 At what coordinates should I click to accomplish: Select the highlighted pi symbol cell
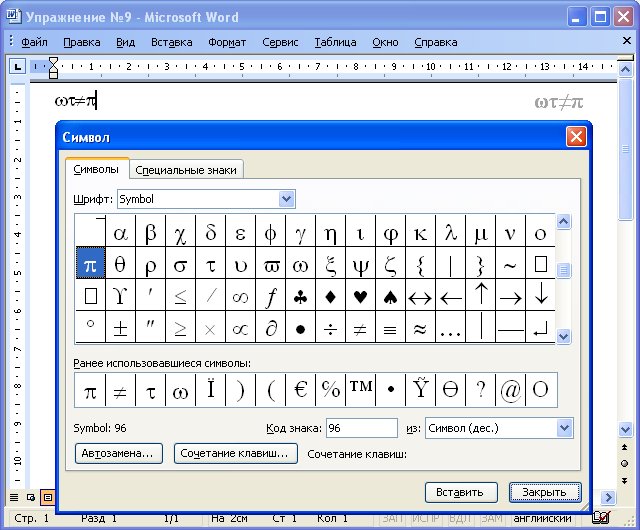pos(91,263)
